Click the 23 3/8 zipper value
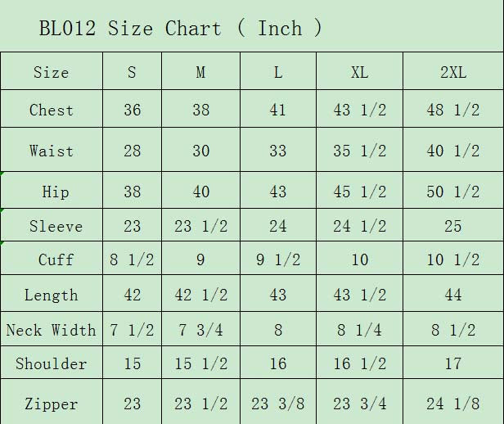The width and height of the screenshot is (504, 424). 277,403
